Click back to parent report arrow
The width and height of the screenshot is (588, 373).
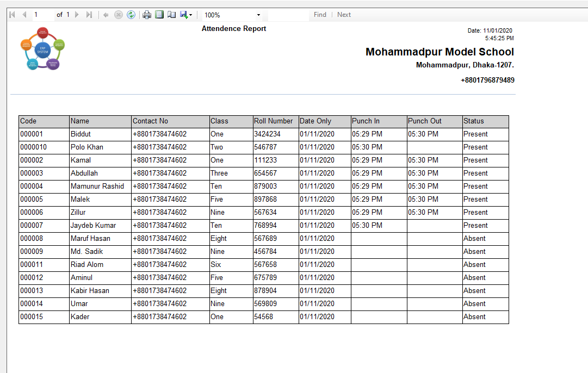[x=106, y=15]
